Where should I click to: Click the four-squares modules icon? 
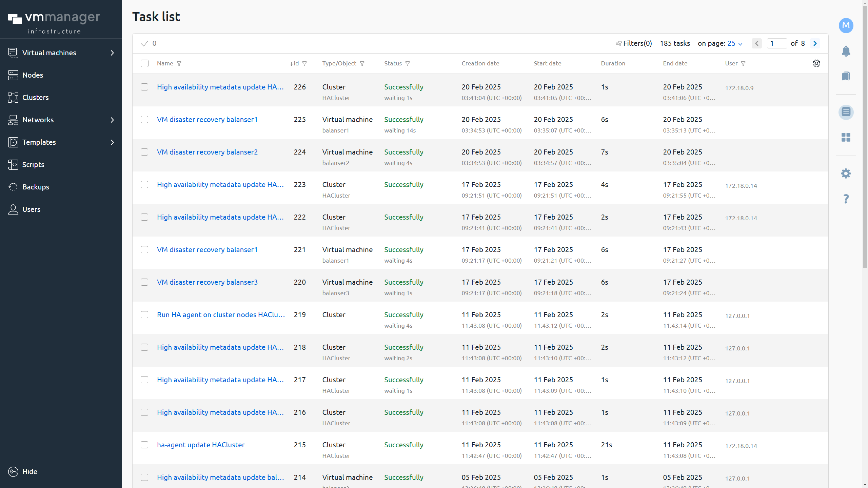click(x=846, y=137)
